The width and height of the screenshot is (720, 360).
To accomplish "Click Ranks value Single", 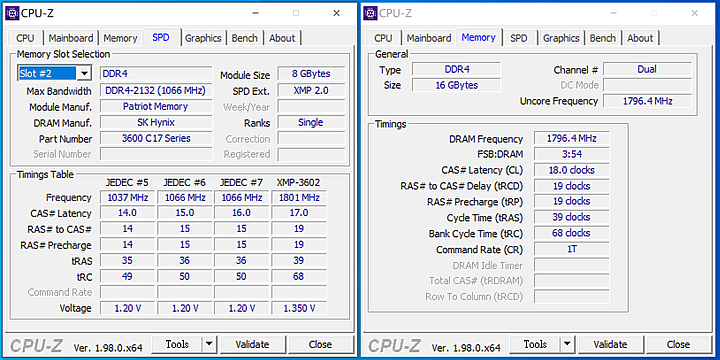I will click(311, 123).
